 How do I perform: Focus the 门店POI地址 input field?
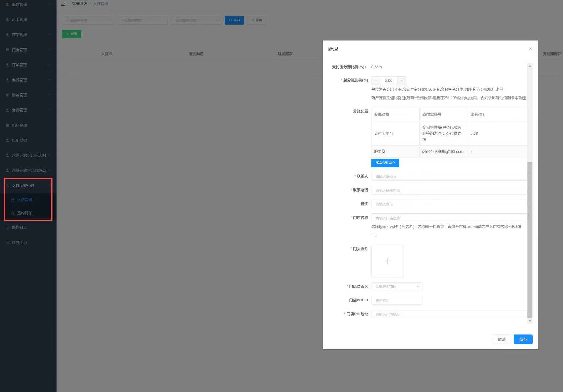[x=449, y=314]
